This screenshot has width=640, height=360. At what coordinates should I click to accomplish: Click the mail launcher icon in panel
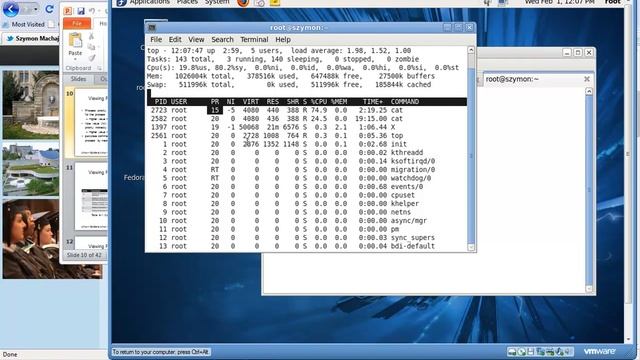click(260, 3)
